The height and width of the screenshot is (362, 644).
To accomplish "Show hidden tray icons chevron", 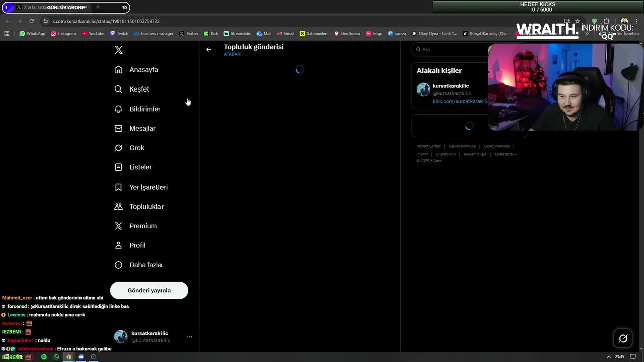I will (609, 357).
